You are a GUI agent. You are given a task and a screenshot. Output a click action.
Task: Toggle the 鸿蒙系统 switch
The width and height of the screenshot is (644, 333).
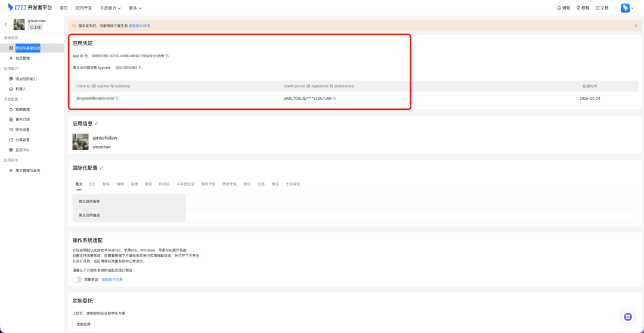(x=77, y=279)
